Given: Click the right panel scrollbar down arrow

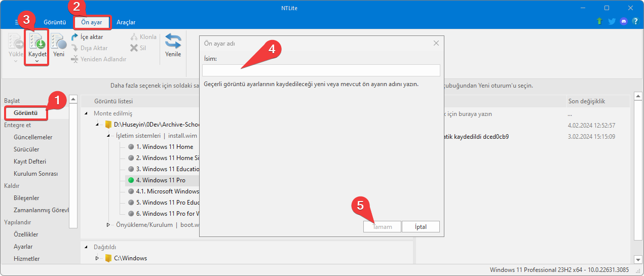Looking at the screenshot, I should coord(637,259).
